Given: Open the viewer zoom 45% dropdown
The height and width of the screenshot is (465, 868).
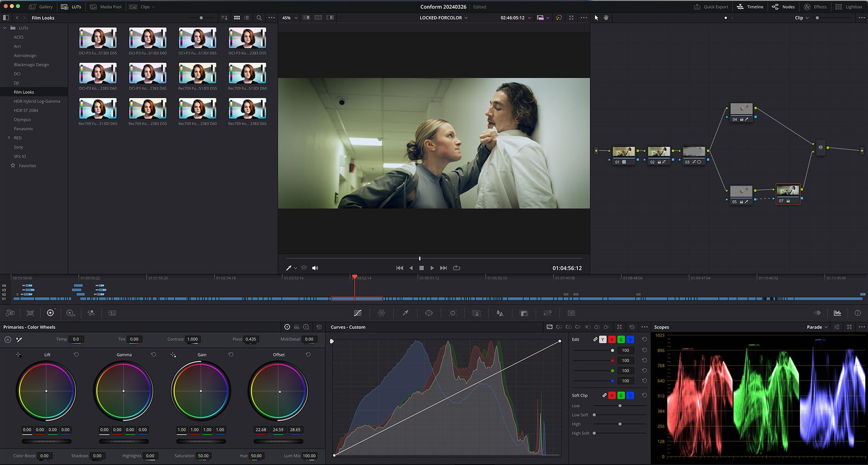Looking at the screenshot, I should coord(289,18).
